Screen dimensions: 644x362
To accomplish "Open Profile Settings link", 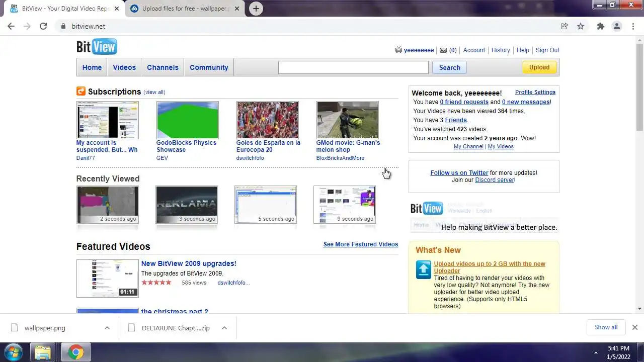I will pos(535,93).
